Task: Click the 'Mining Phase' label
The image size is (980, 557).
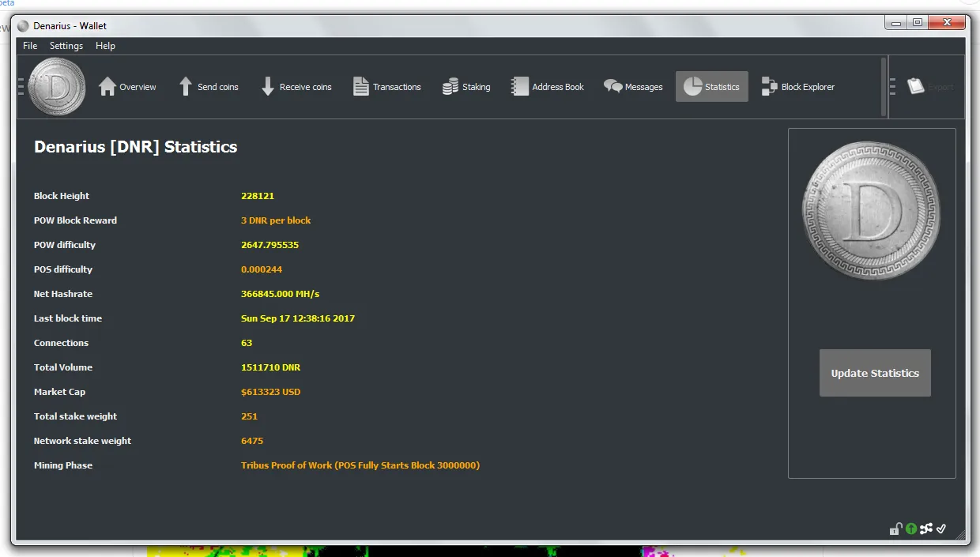Action: [63, 465]
